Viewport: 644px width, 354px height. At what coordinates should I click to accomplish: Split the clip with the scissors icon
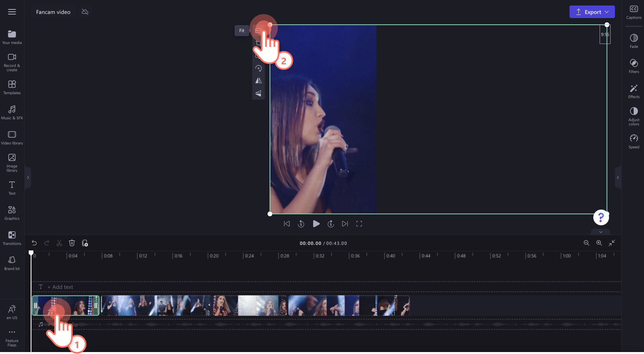(59, 243)
